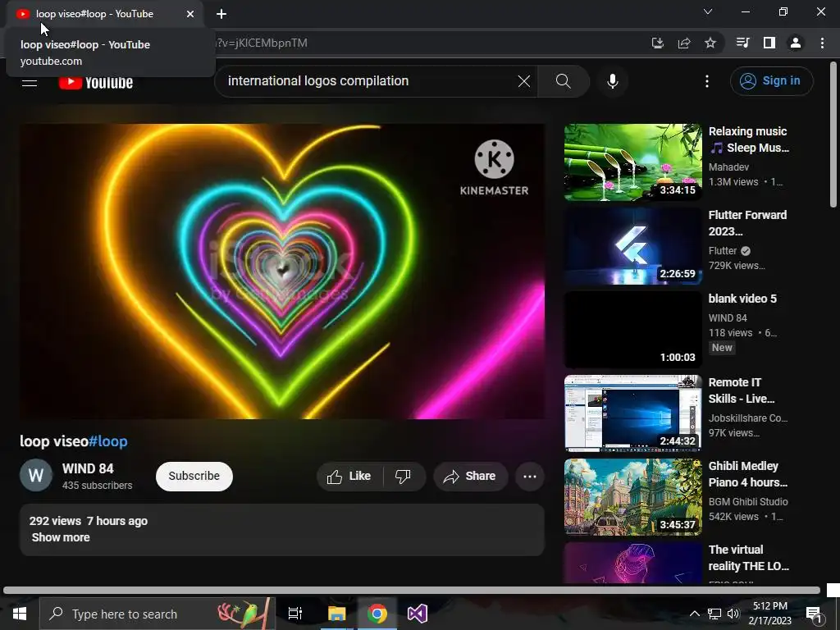The image size is (840, 630).
Task: Click the WIND 84 channel avatar
Action: 36,475
